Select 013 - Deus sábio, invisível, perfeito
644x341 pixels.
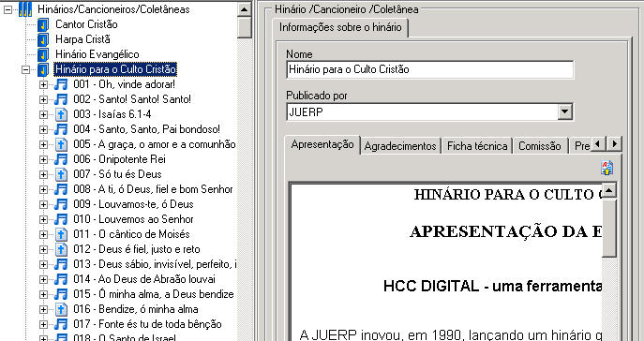(x=155, y=264)
